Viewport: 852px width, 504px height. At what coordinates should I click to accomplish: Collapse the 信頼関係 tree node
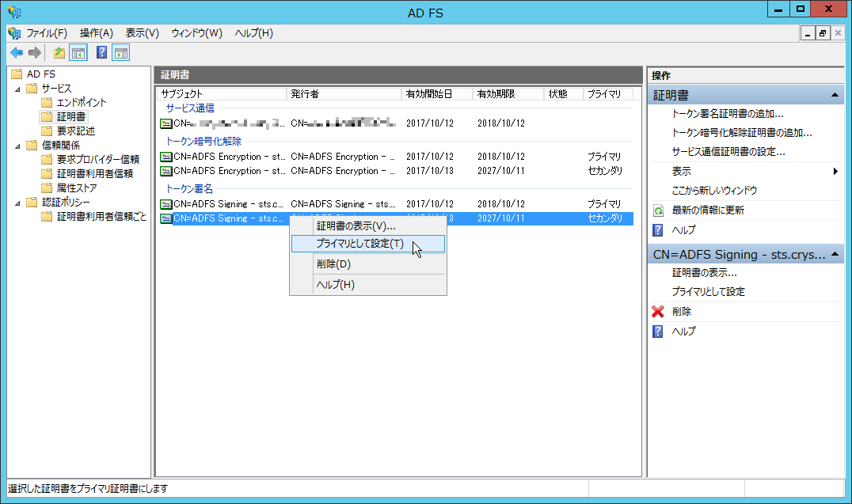tap(18, 146)
